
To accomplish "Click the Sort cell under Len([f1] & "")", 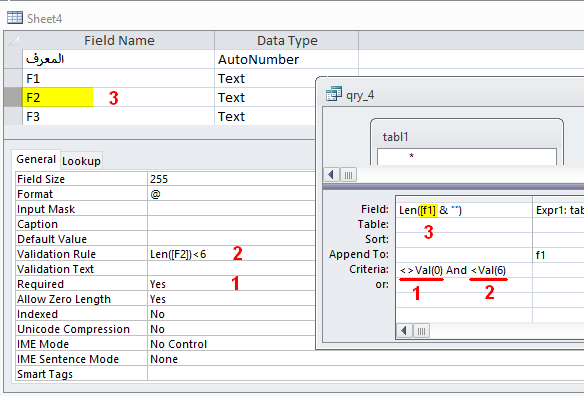I will [464, 240].
